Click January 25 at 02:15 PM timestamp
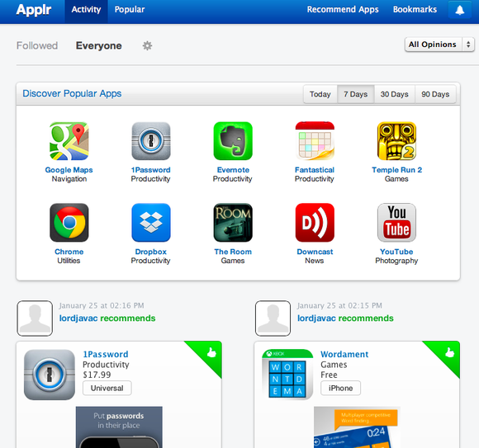This screenshot has width=479, height=448. point(339,305)
